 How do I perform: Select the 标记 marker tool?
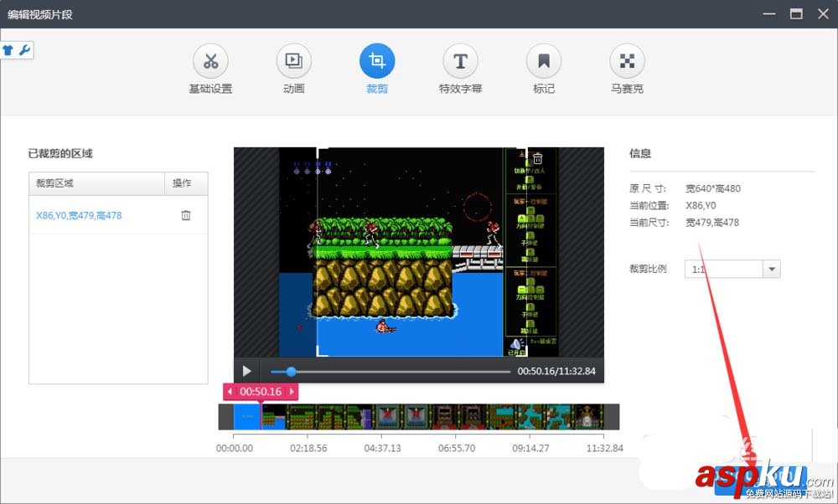(543, 59)
